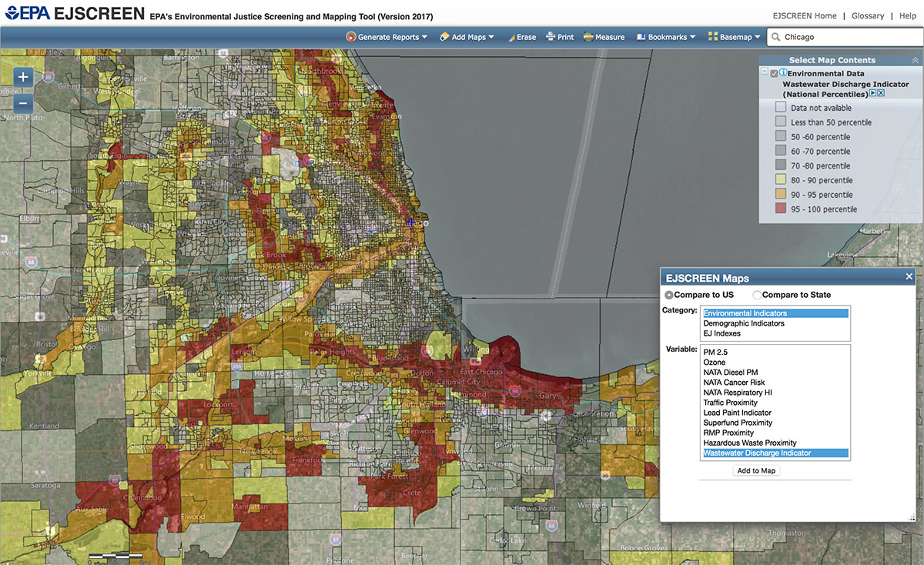
Task: Click the Data not available legend swatch
Action: pyautogui.click(x=781, y=108)
